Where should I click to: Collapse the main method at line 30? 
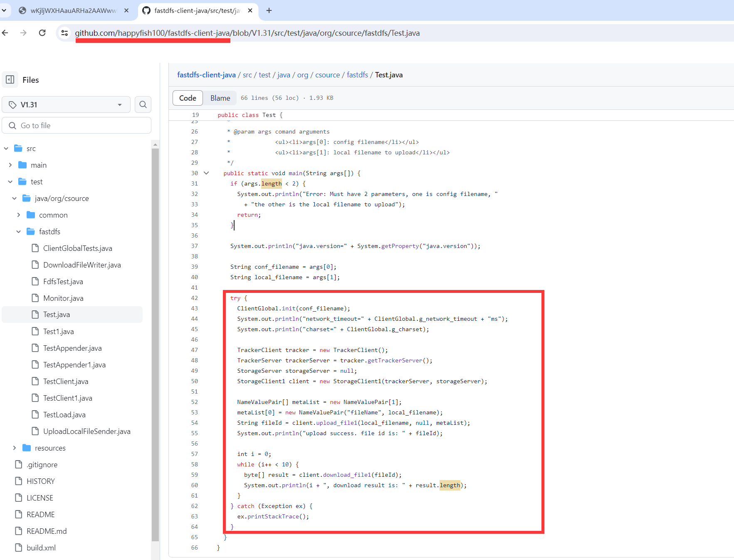click(x=206, y=173)
